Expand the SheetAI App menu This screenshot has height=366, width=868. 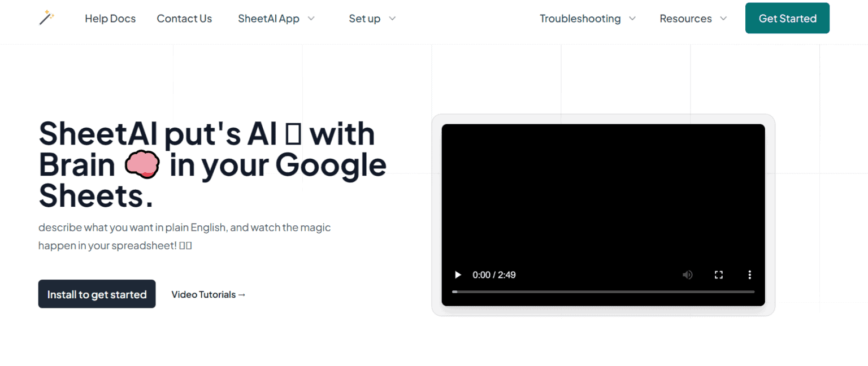tap(276, 19)
